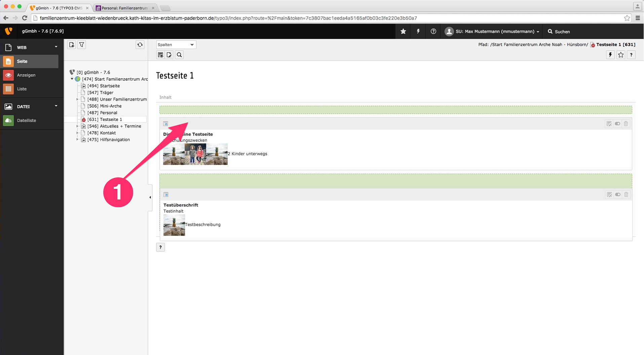This screenshot has height=355, width=644.
Task: Delete the first content element via trash
Action: (626, 124)
